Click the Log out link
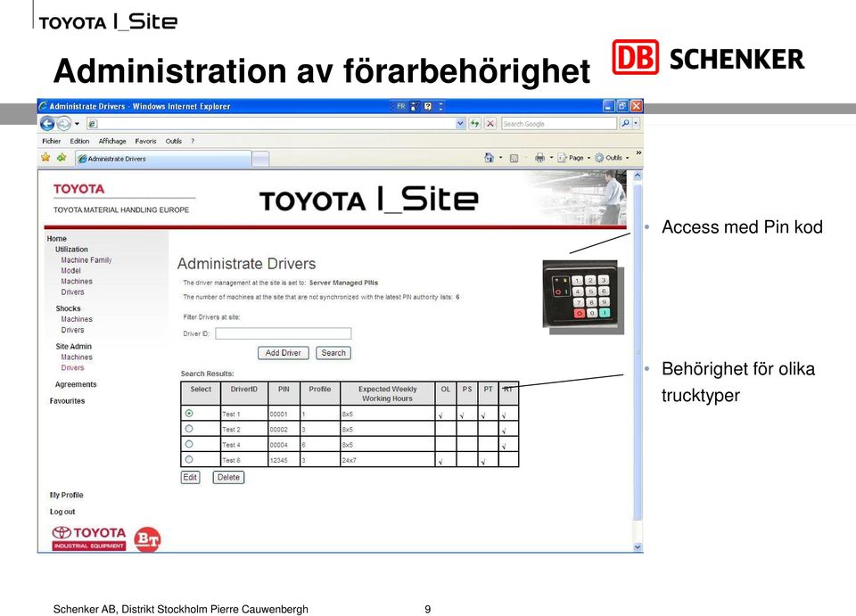The width and height of the screenshot is (856, 616). coord(62,512)
